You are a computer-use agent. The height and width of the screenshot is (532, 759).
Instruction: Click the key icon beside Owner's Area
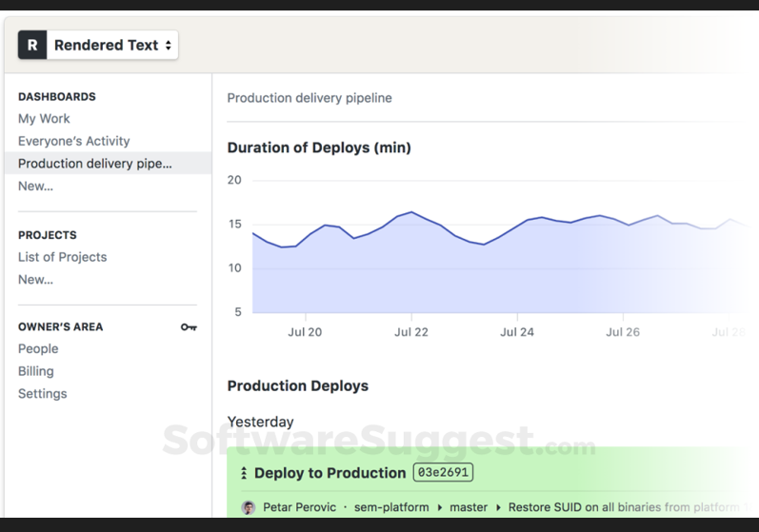click(x=189, y=327)
